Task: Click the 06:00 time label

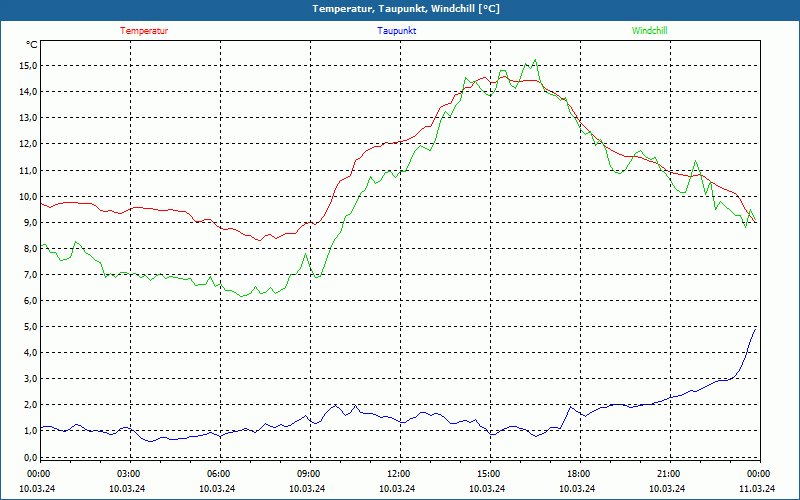Action: click(219, 474)
